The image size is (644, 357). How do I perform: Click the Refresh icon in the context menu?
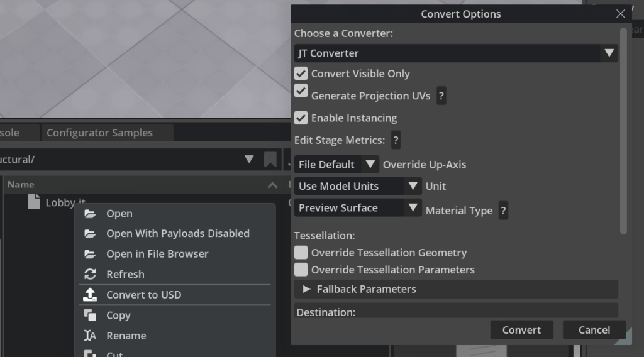(x=91, y=275)
